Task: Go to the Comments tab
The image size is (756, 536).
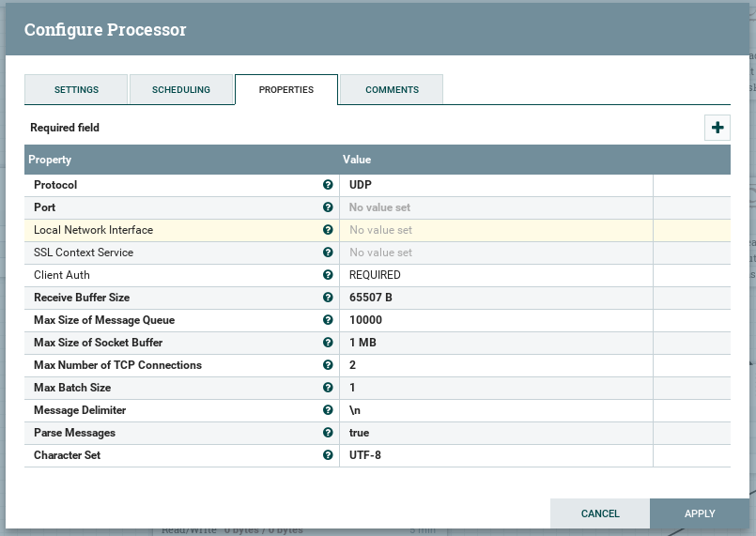Action: 392,90
